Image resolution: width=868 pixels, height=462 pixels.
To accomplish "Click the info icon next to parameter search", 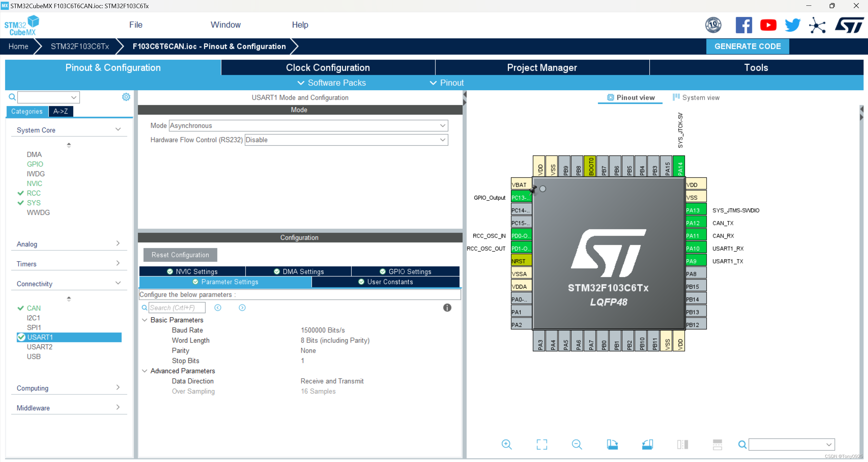I will pos(448,308).
